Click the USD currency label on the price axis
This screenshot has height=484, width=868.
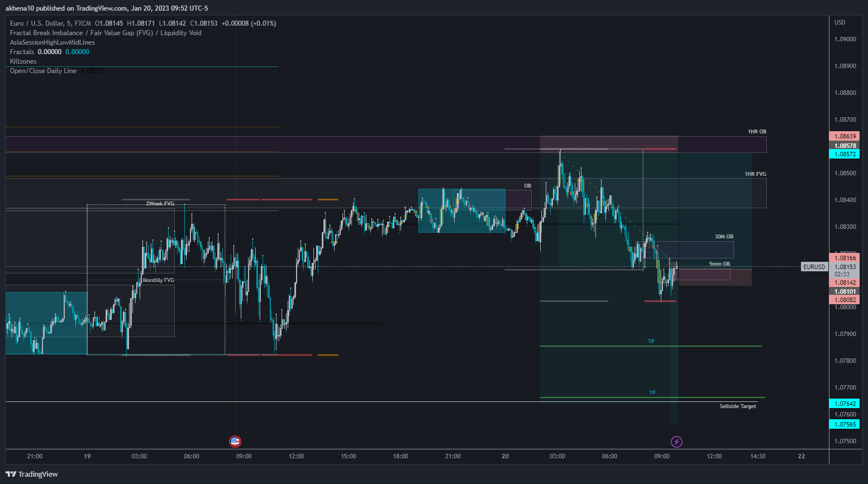[x=840, y=22]
